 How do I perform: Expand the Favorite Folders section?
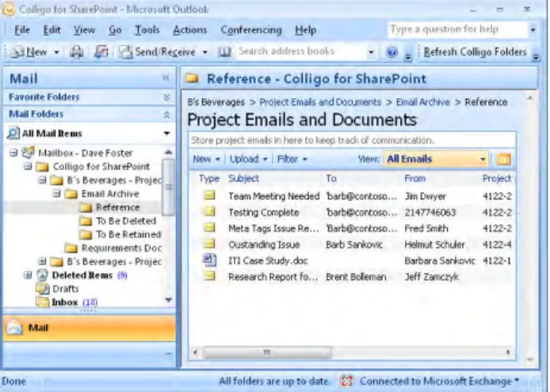click(167, 97)
